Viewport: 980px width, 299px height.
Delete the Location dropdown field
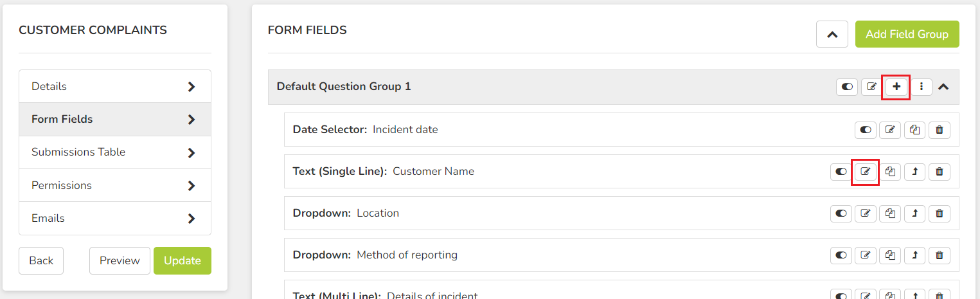point(939,213)
